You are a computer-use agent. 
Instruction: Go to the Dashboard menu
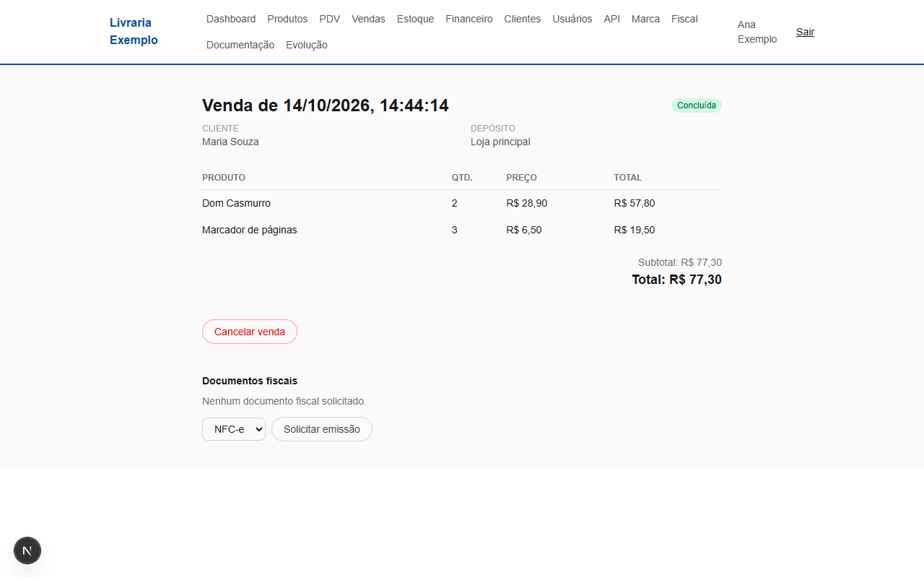pyautogui.click(x=231, y=19)
